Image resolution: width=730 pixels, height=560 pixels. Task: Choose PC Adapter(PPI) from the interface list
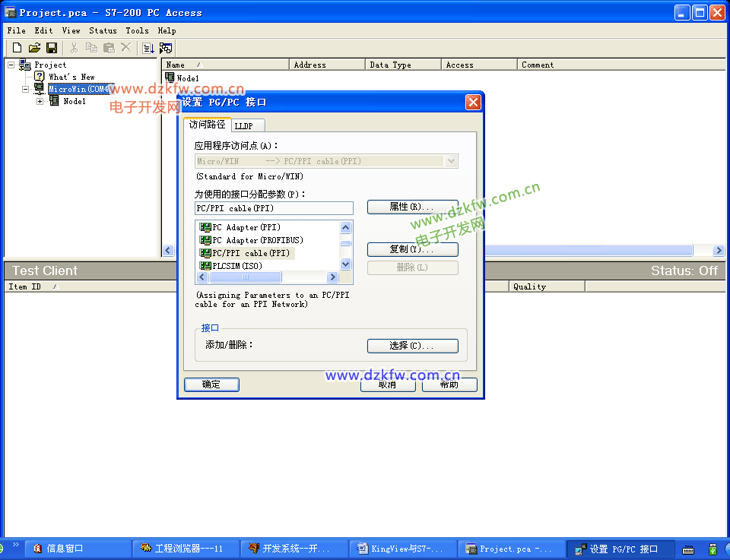pyautogui.click(x=246, y=227)
